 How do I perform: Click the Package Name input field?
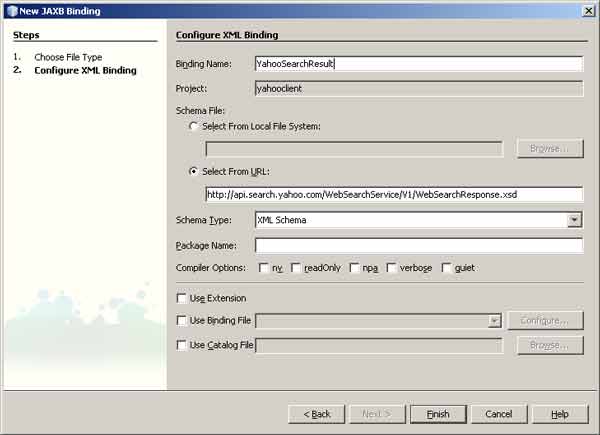419,245
